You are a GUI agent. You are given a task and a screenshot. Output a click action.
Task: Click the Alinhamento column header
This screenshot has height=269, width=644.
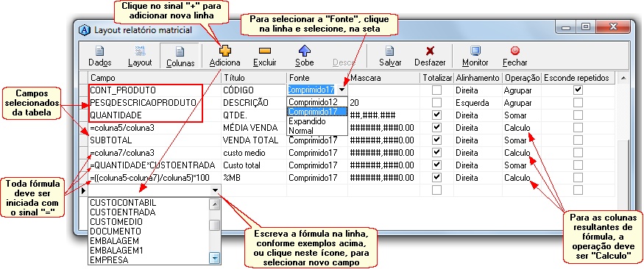point(478,77)
